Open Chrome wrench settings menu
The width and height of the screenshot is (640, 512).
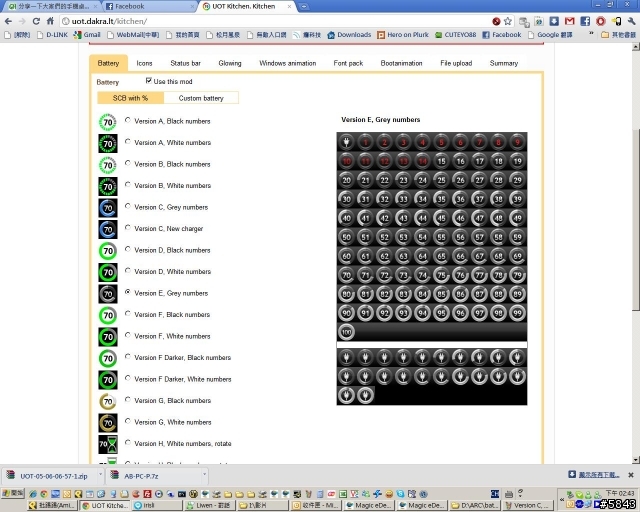(x=631, y=21)
